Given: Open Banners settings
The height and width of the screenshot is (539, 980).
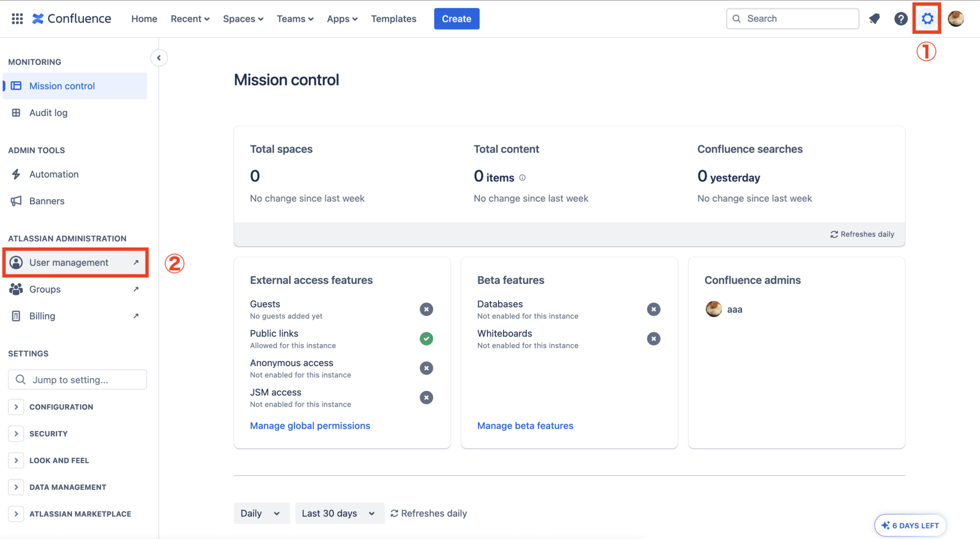Looking at the screenshot, I should click(47, 201).
